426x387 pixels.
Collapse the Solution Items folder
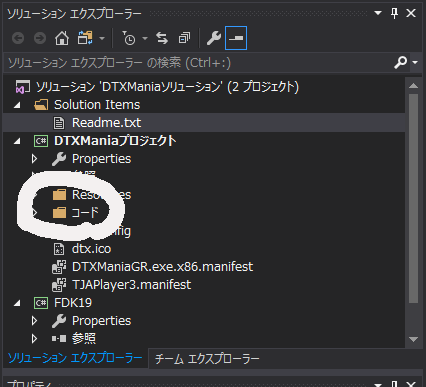[x=17, y=105]
